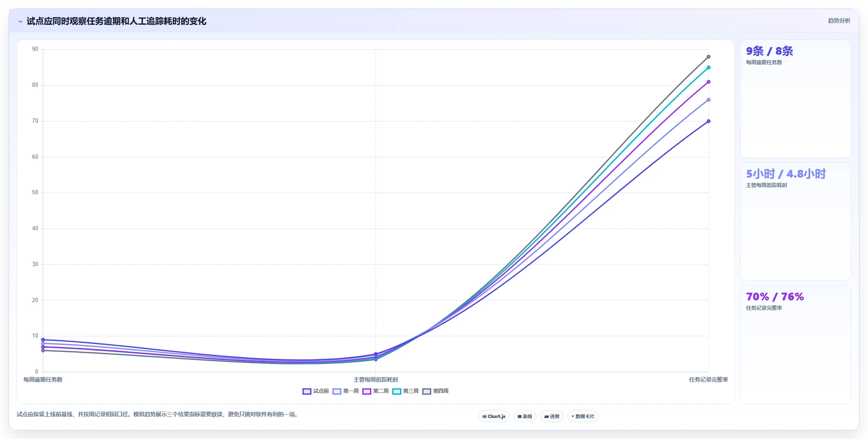
Task: Toggle the 试点前 legend series
Action: click(x=316, y=391)
